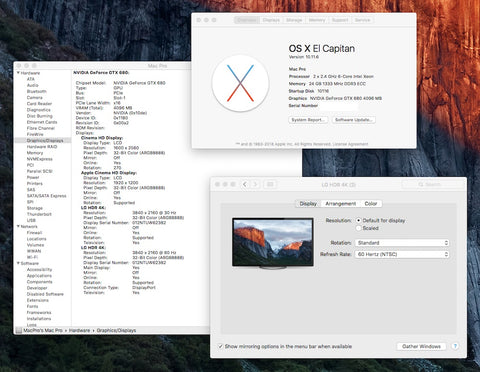Image resolution: width=480 pixels, height=372 pixels.
Task: Click the display preview thumbnail
Action: click(273, 243)
